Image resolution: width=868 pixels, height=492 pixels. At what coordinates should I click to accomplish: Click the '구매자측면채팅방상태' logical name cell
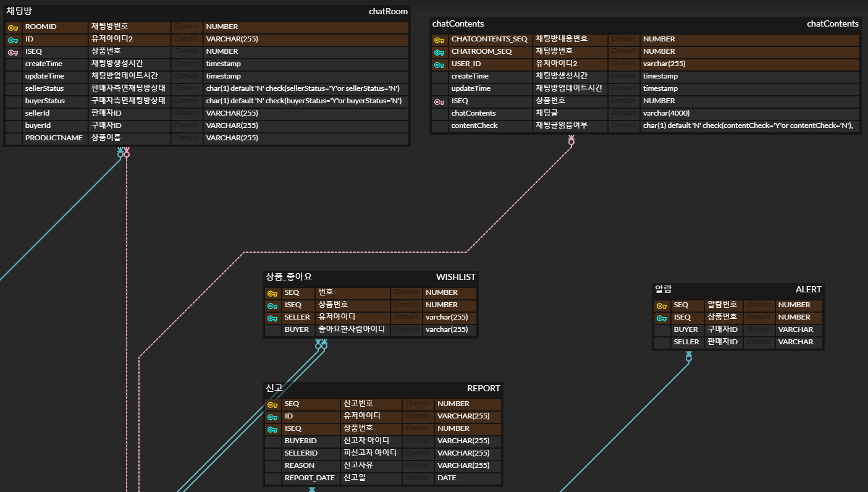130,101
